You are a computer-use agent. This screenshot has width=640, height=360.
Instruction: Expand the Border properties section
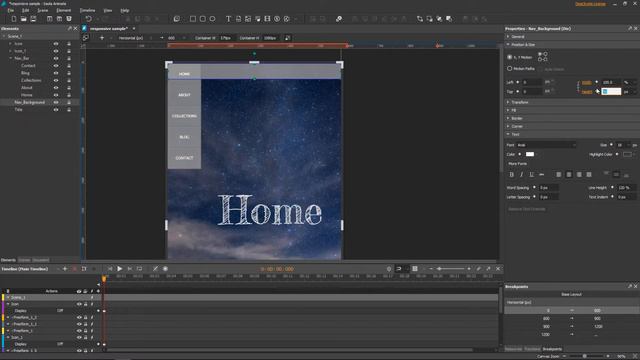click(508, 118)
